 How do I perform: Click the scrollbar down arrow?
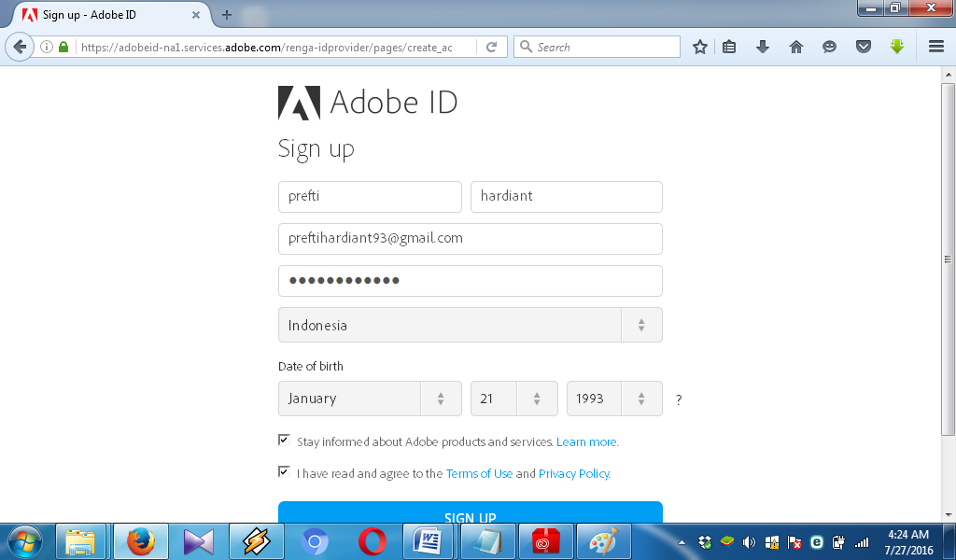point(948,515)
